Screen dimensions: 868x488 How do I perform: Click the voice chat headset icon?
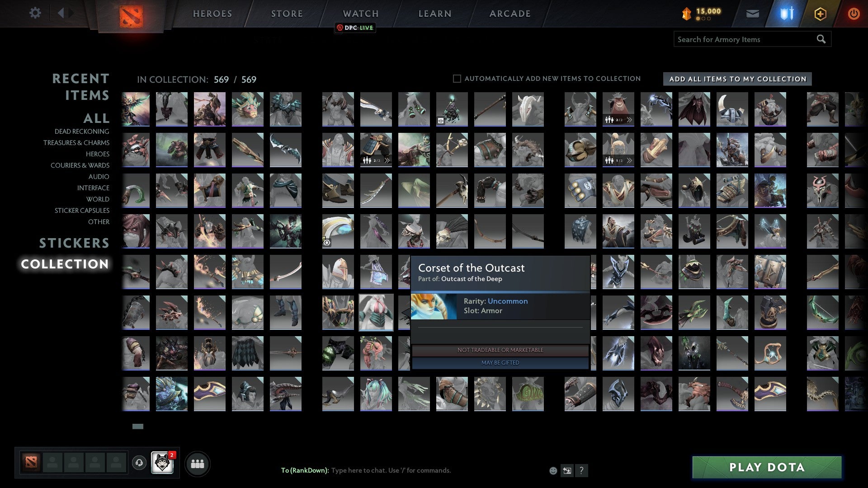coord(139,463)
